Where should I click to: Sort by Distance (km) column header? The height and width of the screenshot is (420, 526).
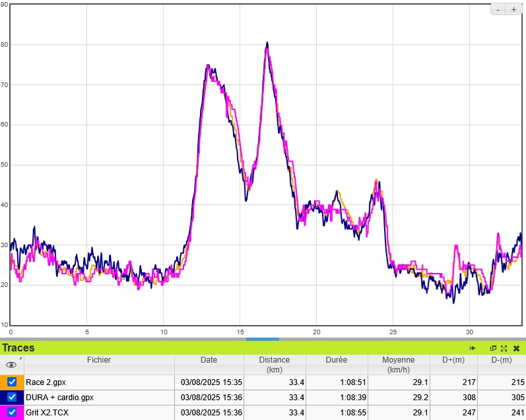275,365
